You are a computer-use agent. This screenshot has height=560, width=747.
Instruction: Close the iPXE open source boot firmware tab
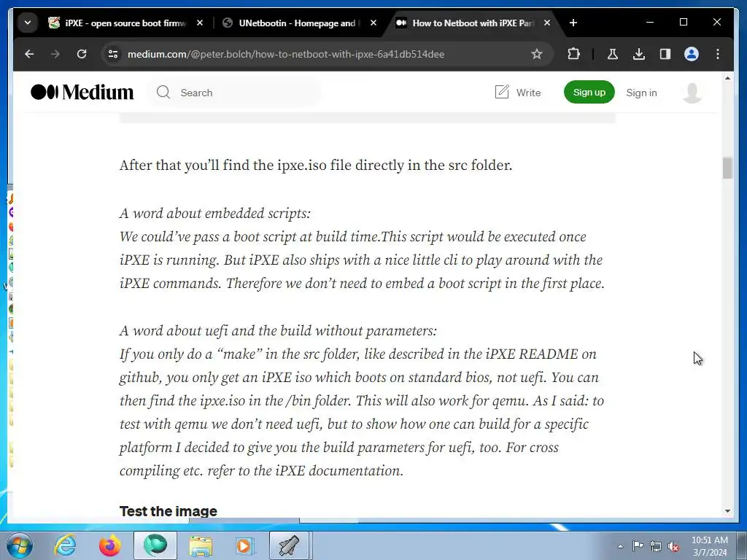200,23
